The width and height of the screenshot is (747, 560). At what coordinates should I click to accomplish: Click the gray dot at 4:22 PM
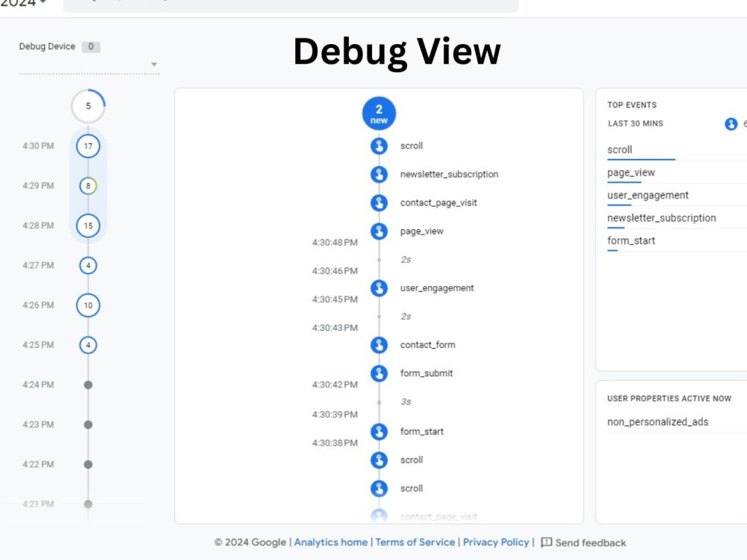[x=88, y=464]
